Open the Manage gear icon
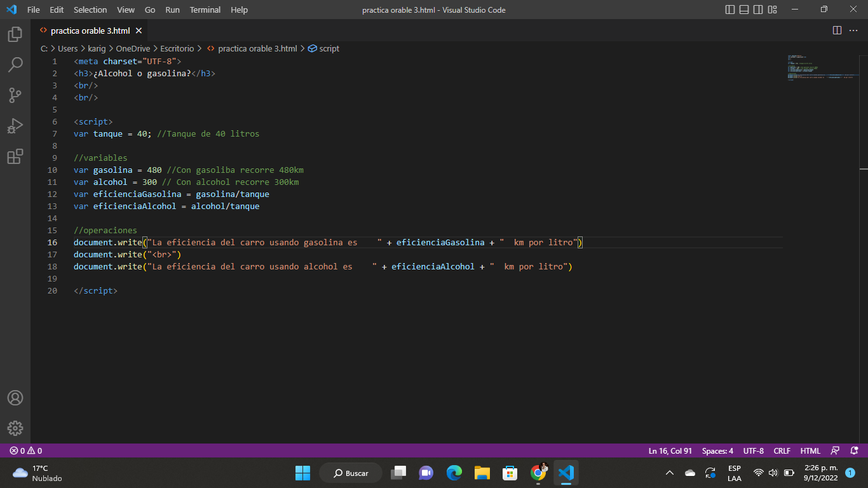Viewport: 868px width, 488px height. pyautogui.click(x=15, y=428)
